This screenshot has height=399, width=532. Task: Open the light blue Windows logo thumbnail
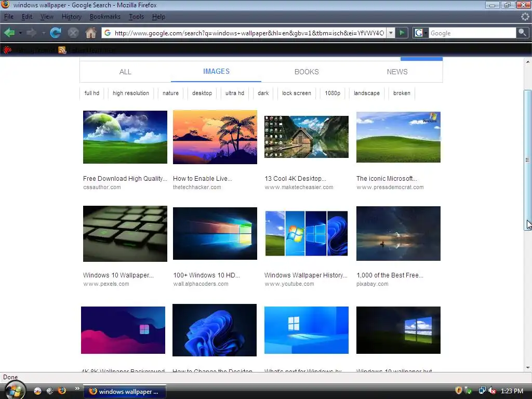pyautogui.click(x=307, y=330)
